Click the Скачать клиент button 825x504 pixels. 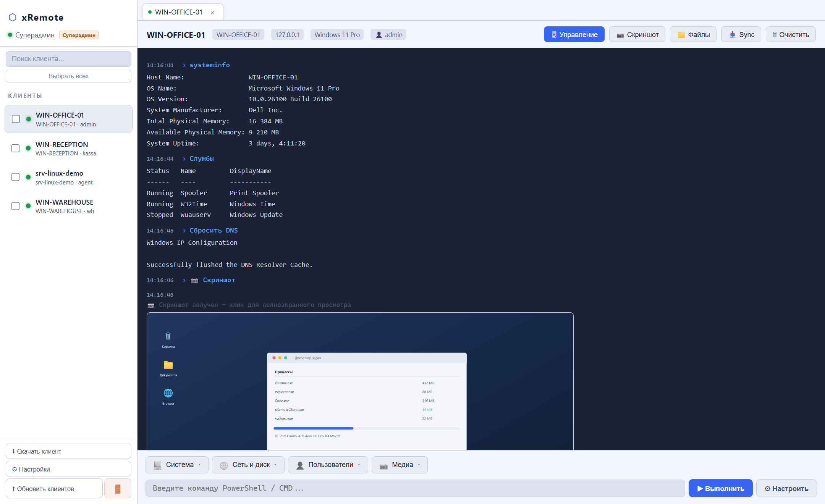pos(68,451)
